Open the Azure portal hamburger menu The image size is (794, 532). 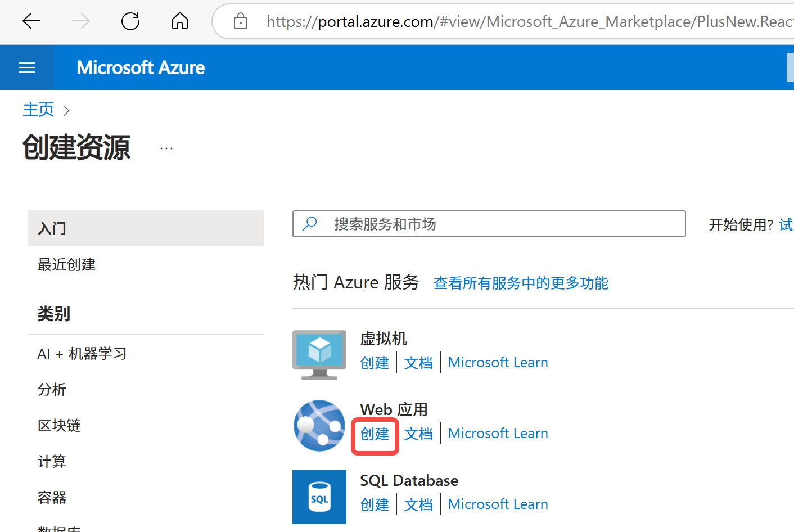[27, 67]
